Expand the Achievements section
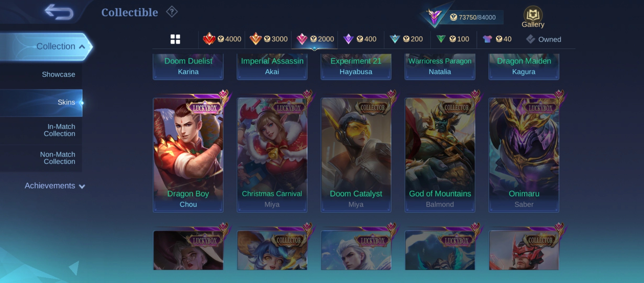This screenshot has width=644, height=283. [x=55, y=186]
